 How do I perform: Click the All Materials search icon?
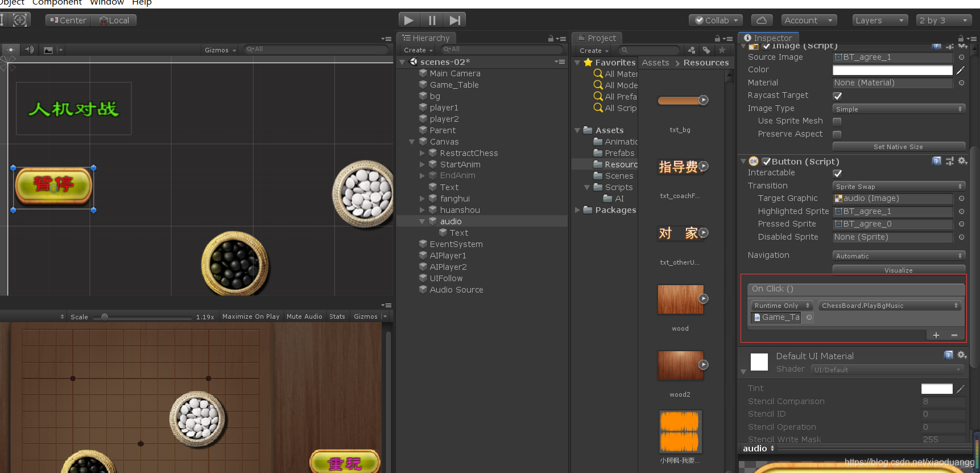pyautogui.click(x=598, y=73)
